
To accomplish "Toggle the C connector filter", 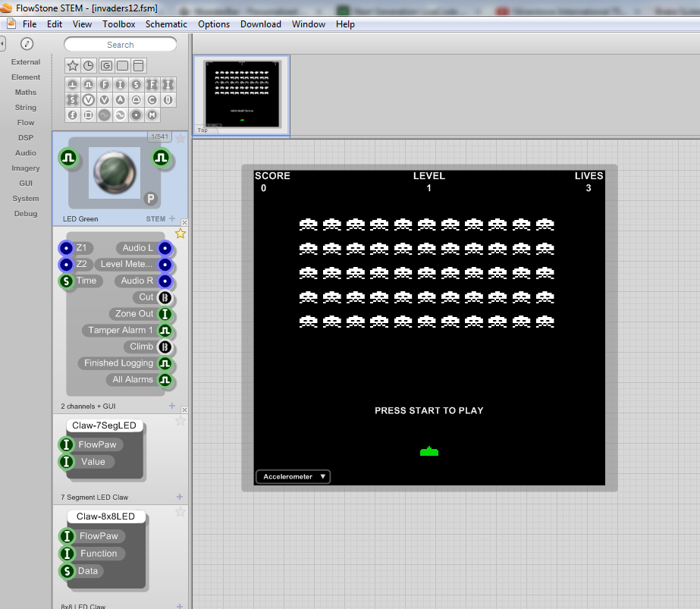I will tap(152, 99).
